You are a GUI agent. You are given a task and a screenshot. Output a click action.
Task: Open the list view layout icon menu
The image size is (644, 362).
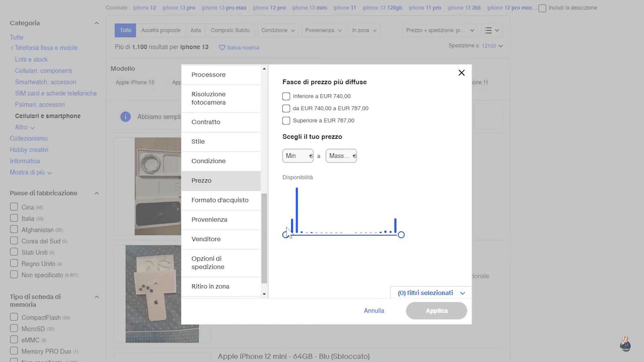click(492, 31)
